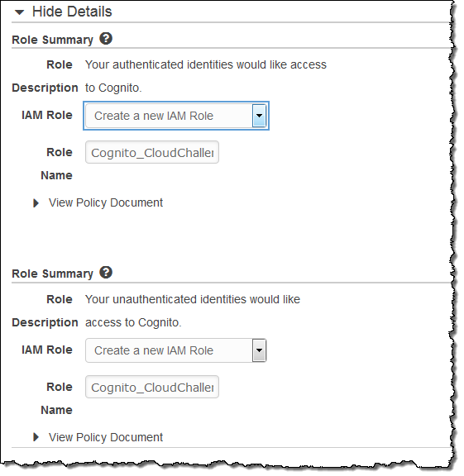Expand unauthenticated View Policy Document triangle
This screenshot has width=464, height=476.
point(36,437)
